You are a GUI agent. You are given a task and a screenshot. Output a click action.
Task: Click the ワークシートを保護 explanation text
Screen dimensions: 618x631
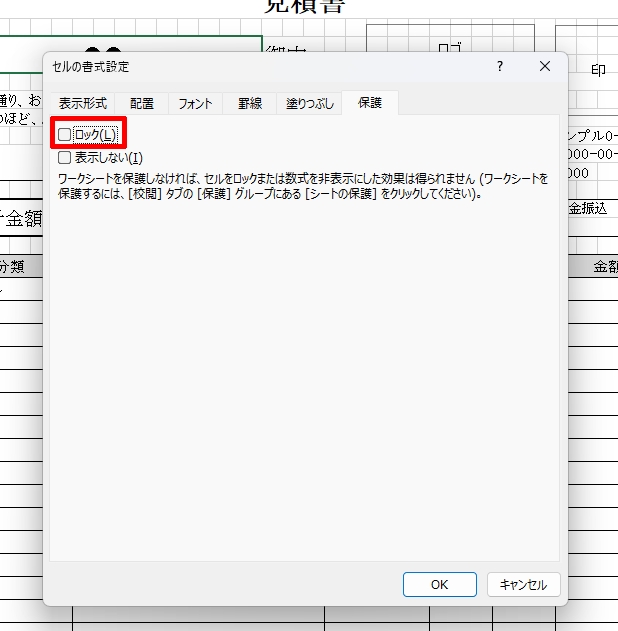tap(303, 186)
